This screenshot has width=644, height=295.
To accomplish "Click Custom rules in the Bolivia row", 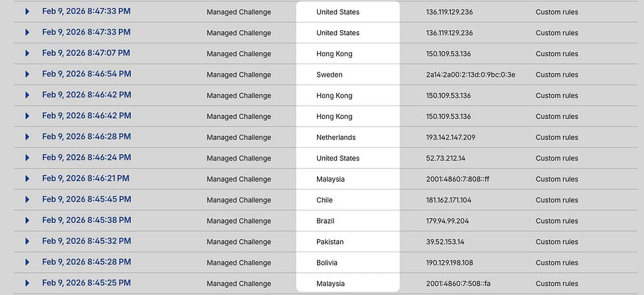I will (x=557, y=263).
